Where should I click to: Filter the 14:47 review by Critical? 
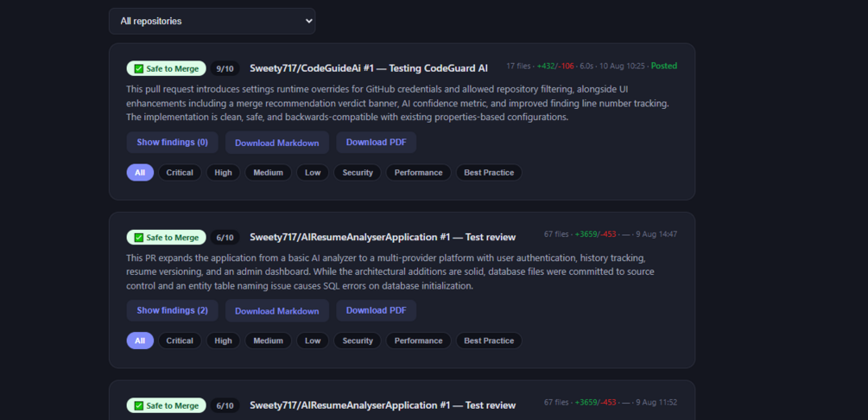click(180, 340)
